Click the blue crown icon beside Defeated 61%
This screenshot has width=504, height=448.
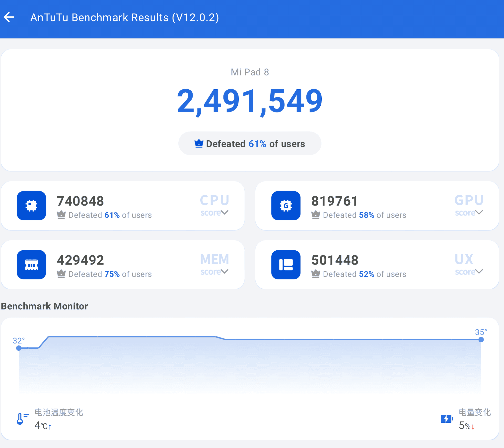tap(199, 144)
